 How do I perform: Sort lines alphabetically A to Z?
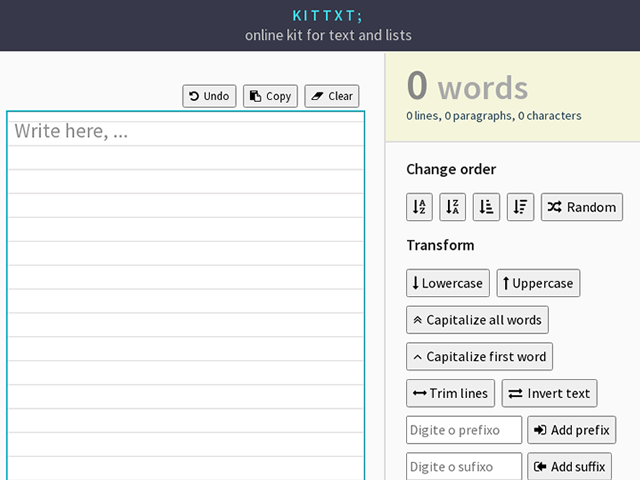pos(419,207)
